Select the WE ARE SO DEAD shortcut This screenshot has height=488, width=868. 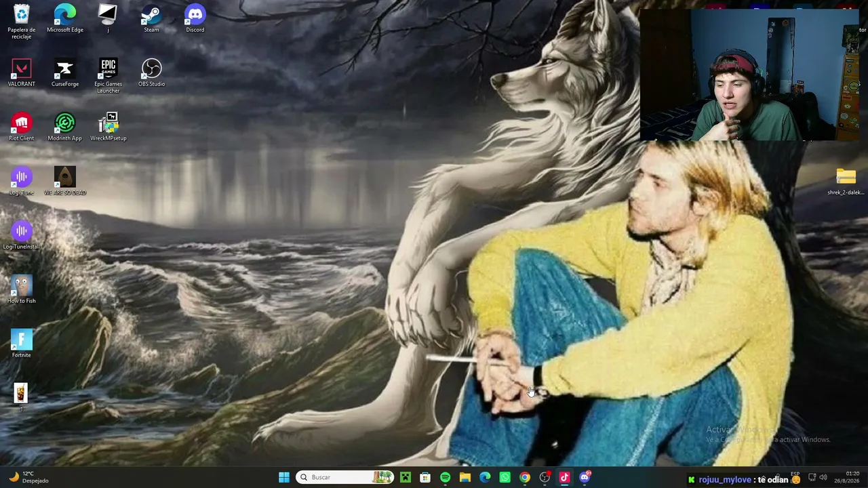65,181
